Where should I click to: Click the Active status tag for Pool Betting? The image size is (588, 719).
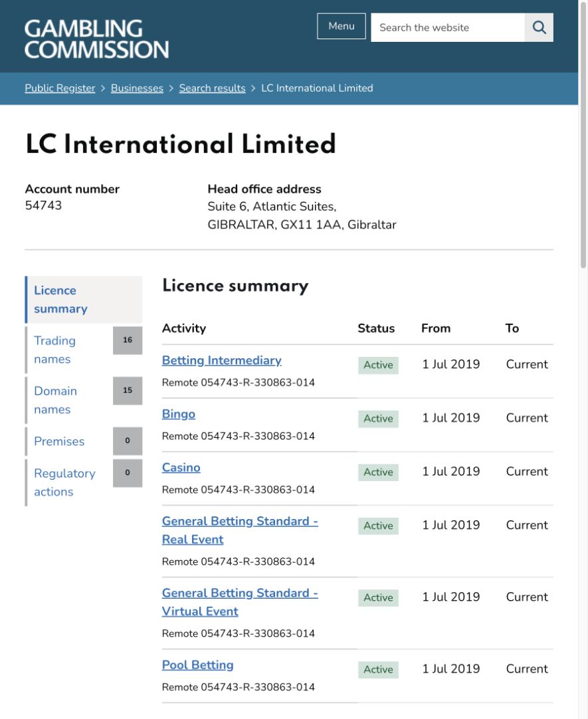click(x=379, y=669)
